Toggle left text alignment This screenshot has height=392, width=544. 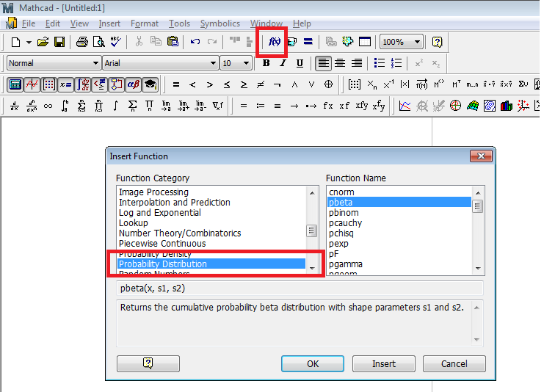tap(323, 63)
